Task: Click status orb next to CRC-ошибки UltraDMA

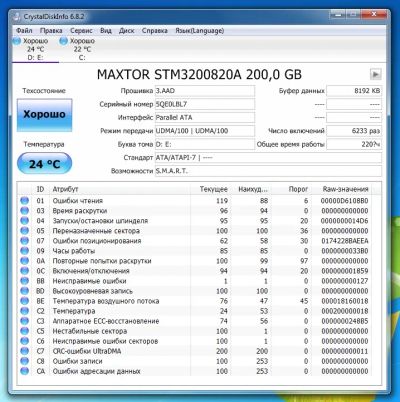Action: pyautogui.click(x=24, y=351)
